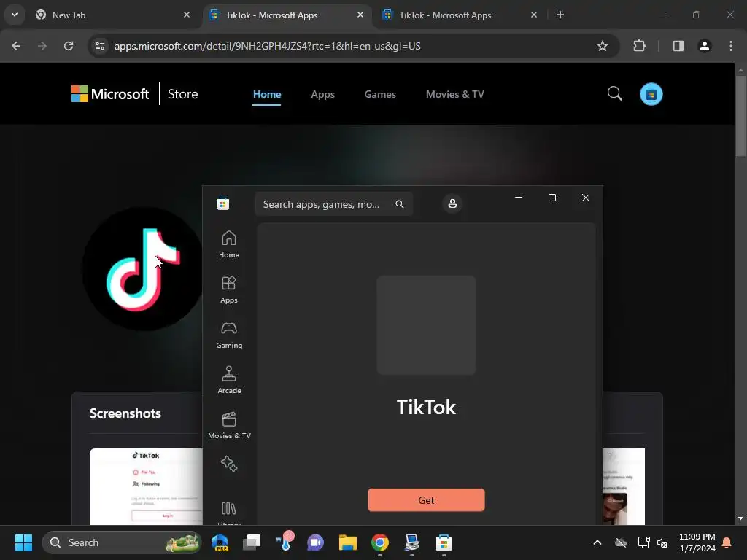Viewport: 747px width, 560px height.
Task: Open the partially hidden right screenshot thumbnail
Action: coord(624,486)
